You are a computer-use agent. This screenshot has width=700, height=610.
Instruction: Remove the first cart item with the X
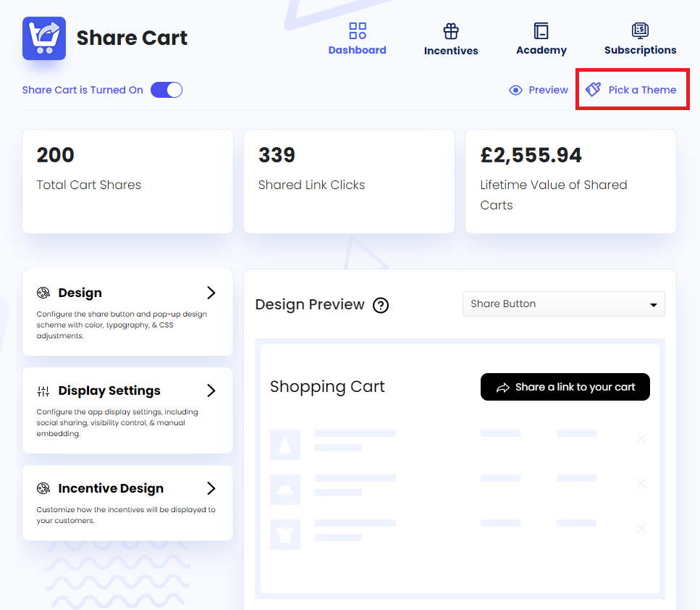(x=641, y=438)
